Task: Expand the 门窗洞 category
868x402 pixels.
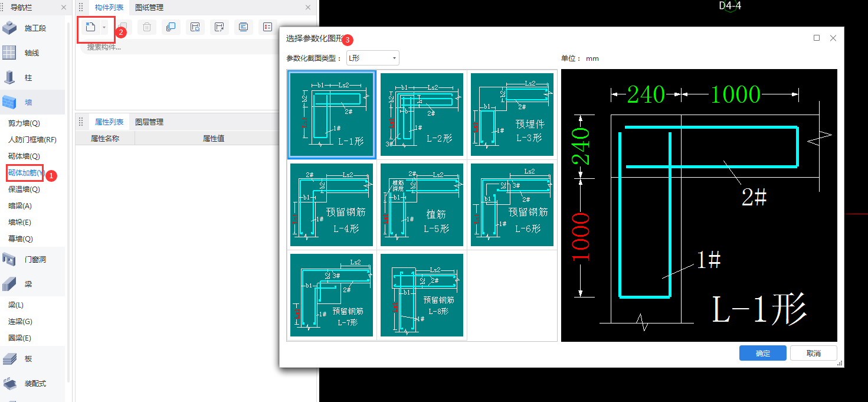Action: [32, 259]
